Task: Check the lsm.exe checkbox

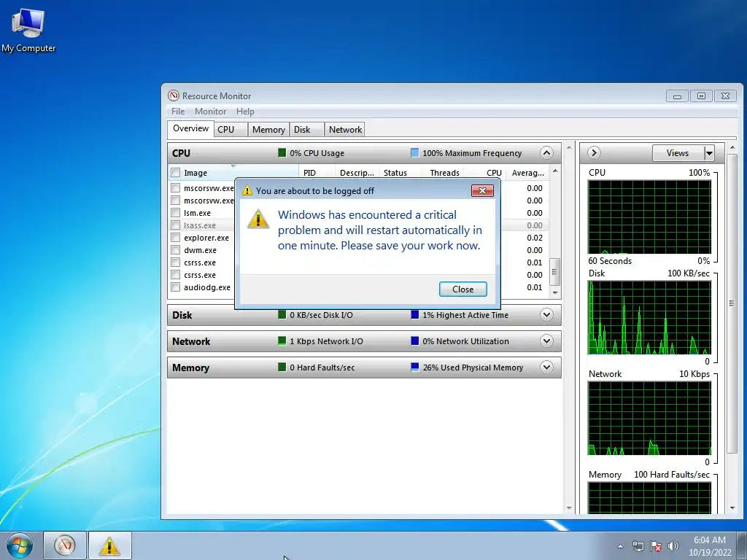Action: (175, 213)
